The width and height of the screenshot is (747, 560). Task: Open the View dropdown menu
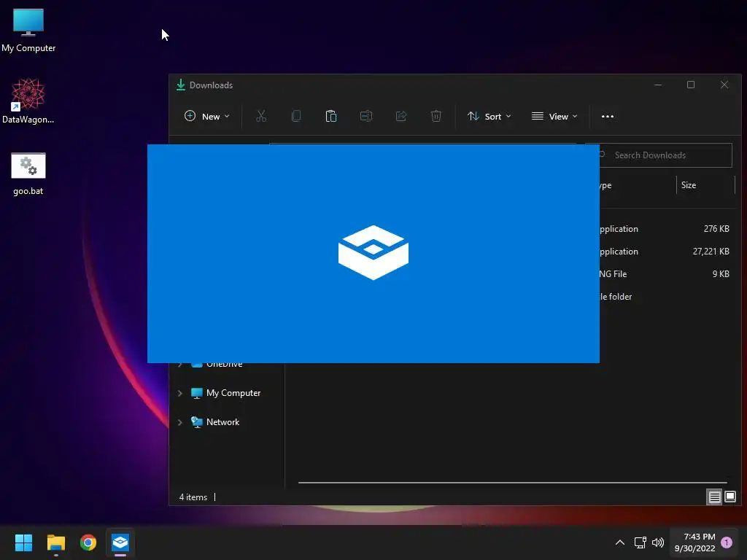(554, 116)
